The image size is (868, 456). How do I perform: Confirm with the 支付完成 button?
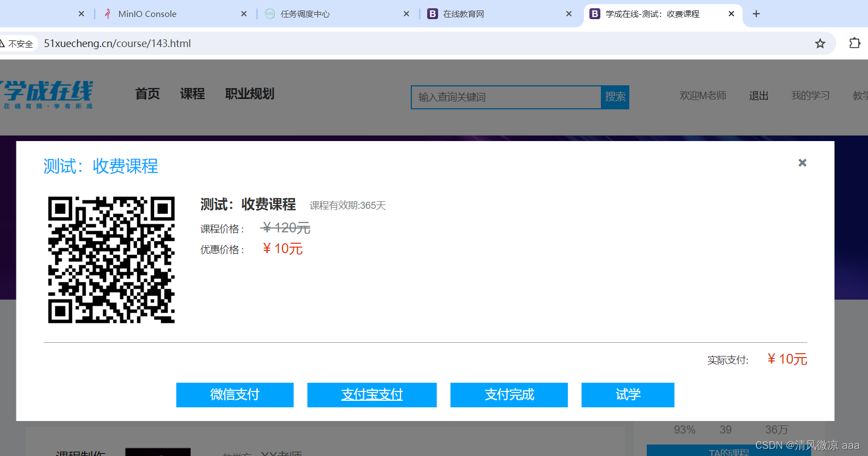coord(509,395)
